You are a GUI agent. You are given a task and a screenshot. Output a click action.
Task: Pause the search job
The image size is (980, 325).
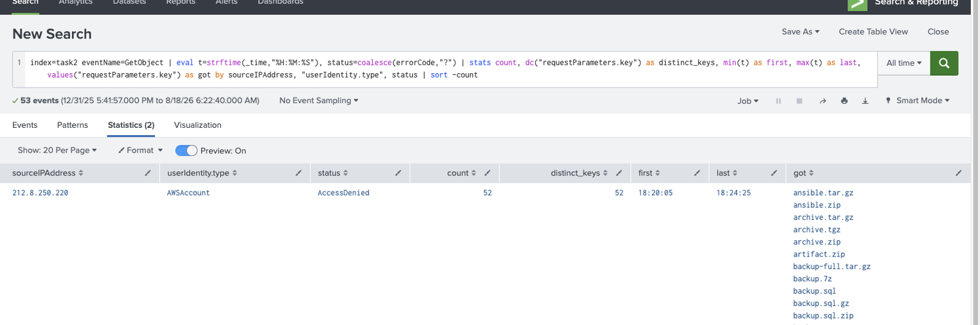pos(778,101)
